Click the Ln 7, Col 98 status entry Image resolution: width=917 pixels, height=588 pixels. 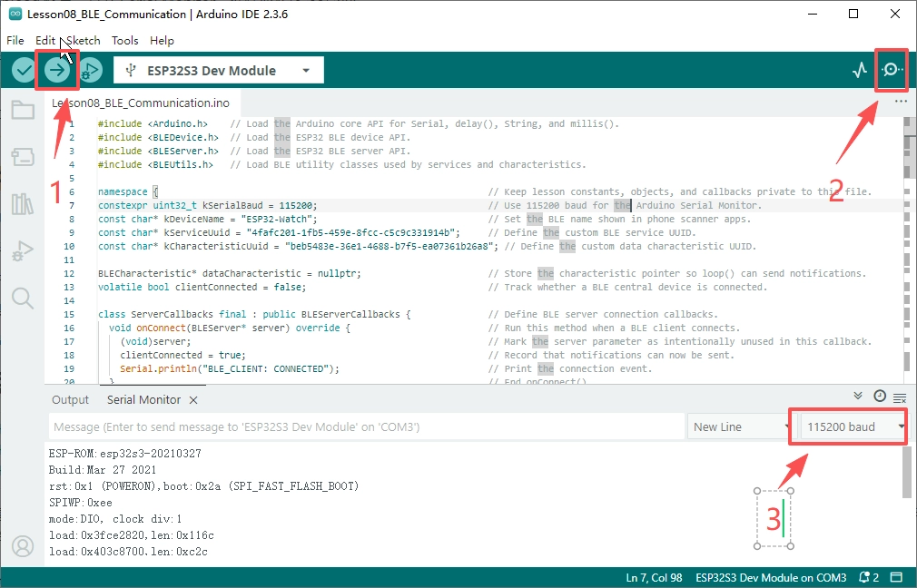pos(654,577)
